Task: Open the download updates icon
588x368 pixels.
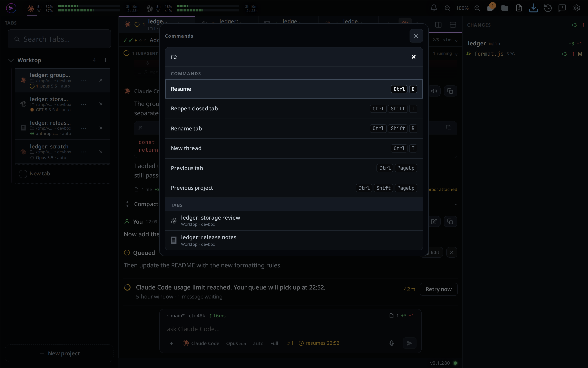Action: (533, 8)
